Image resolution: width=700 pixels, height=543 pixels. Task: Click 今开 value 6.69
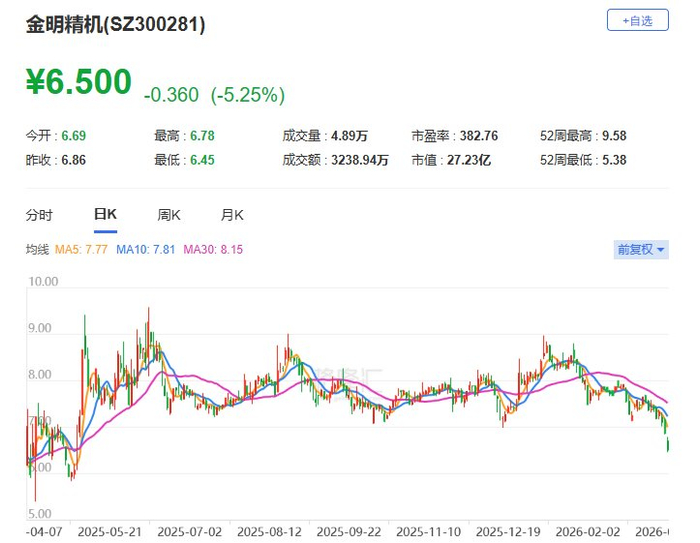74,136
